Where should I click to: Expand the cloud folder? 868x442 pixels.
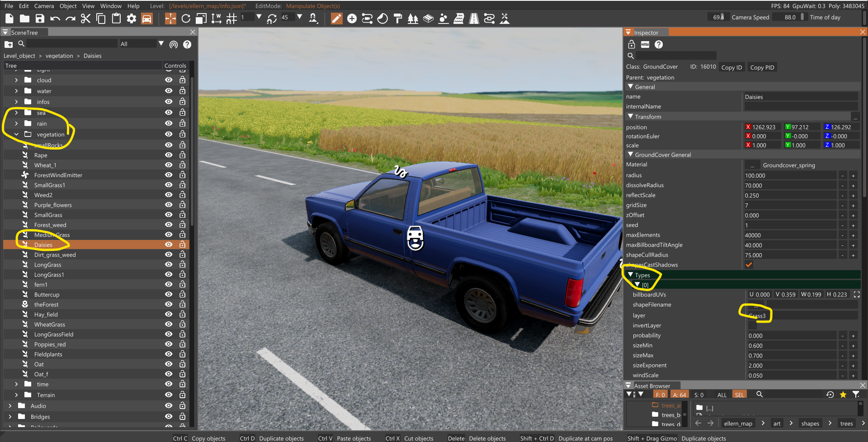(x=16, y=80)
